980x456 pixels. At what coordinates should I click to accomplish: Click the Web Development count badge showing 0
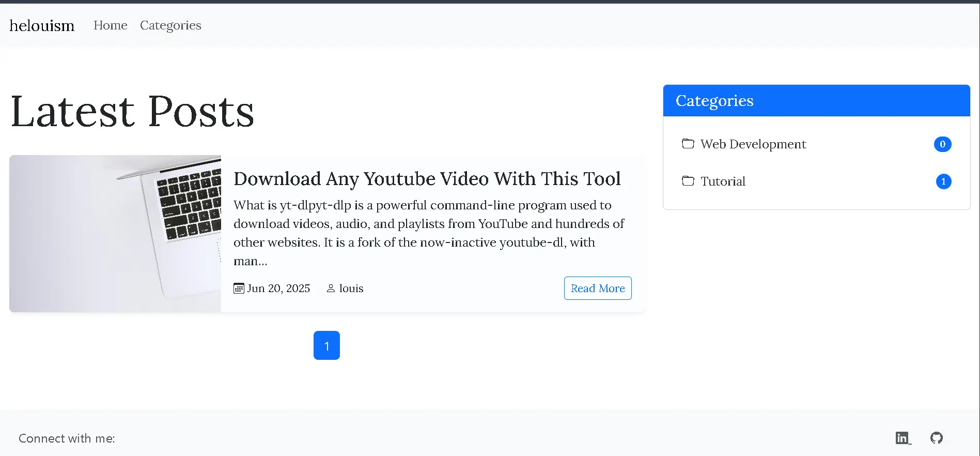pyautogui.click(x=942, y=144)
